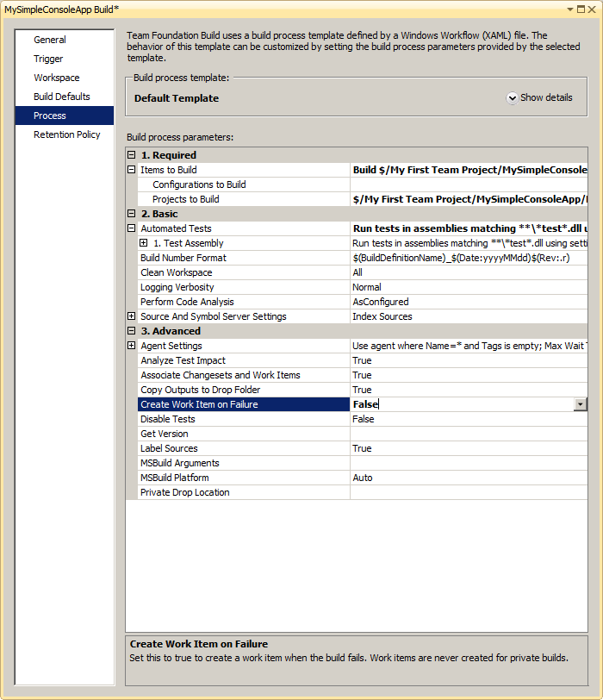Expand Source And Symbol Server Settings
This screenshot has height=700, width=603.
(x=131, y=316)
